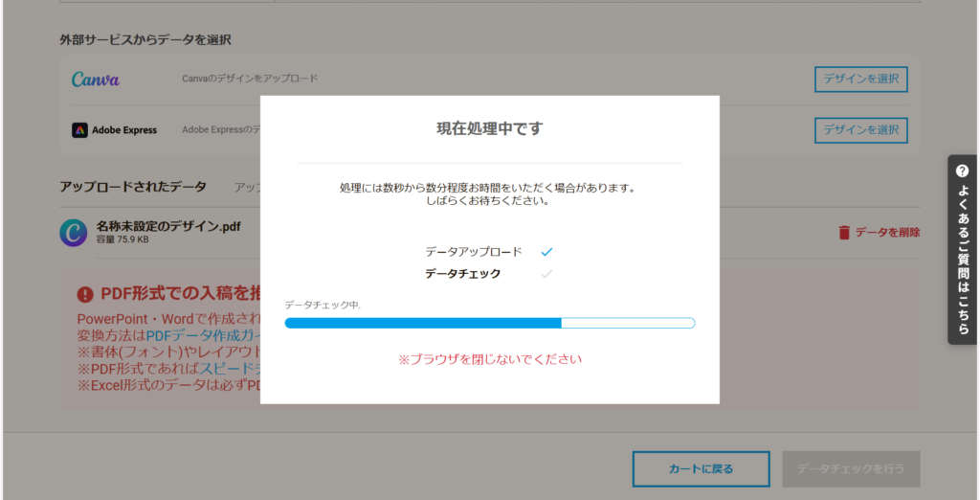Click the gray checkmark beside データチェック
Viewport: 980px width, 500px height.
coord(546,274)
